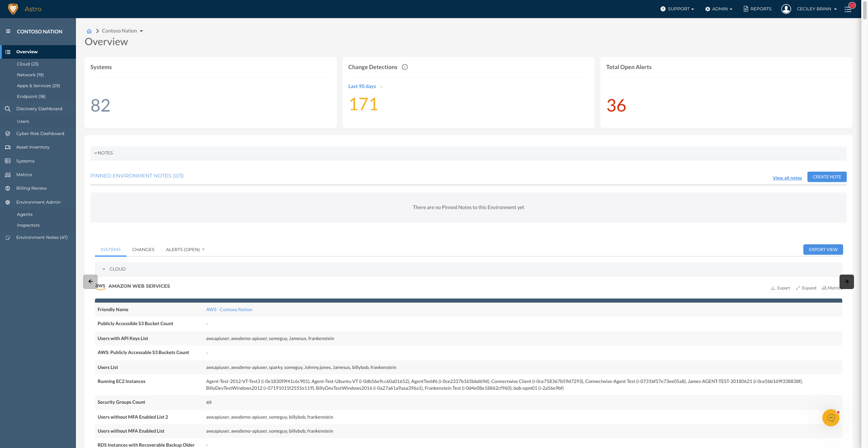Follow the View all notes link

coord(788,178)
